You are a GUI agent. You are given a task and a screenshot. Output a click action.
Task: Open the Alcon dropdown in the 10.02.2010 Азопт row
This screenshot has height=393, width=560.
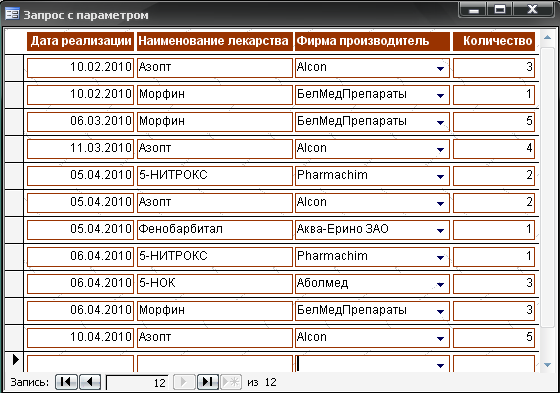(440, 68)
